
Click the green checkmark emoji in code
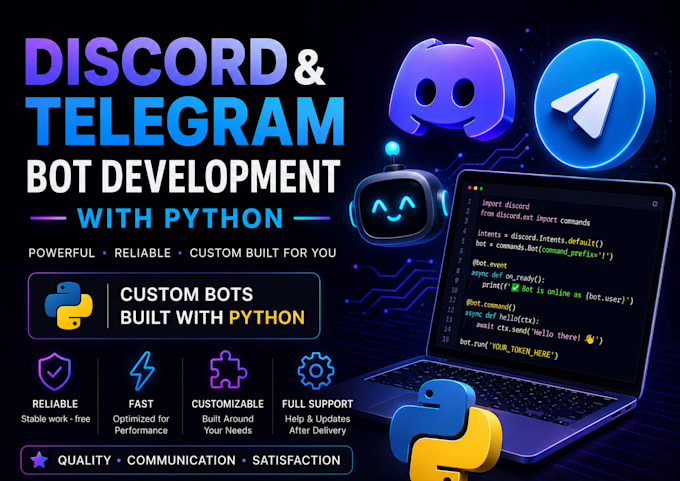click(x=515, y=288)
